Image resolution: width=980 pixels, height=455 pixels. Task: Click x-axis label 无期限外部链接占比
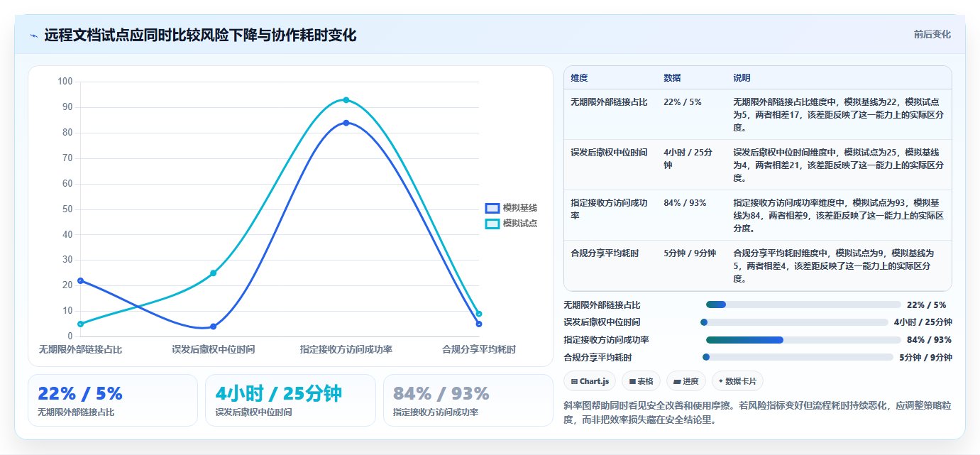pos(80,349)
